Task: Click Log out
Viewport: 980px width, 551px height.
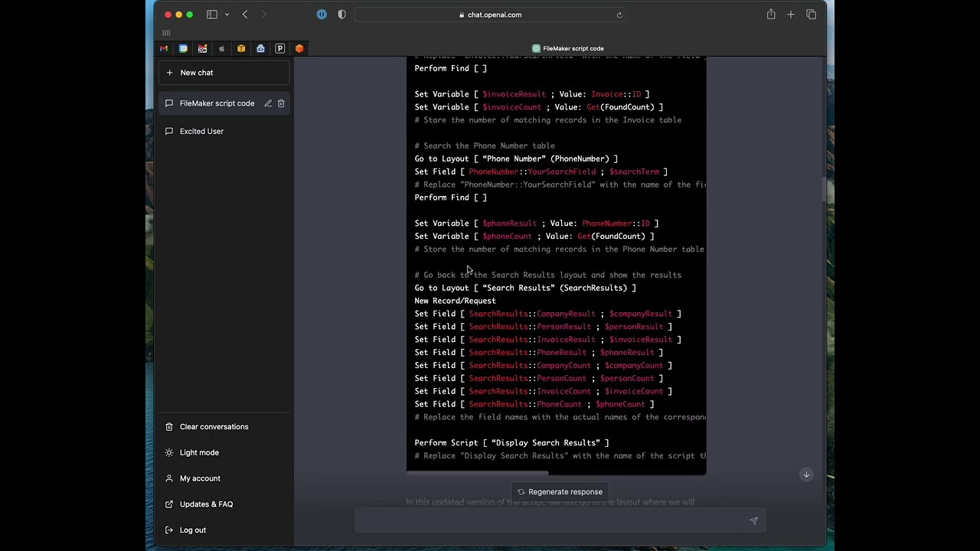Action: [224, 530]
